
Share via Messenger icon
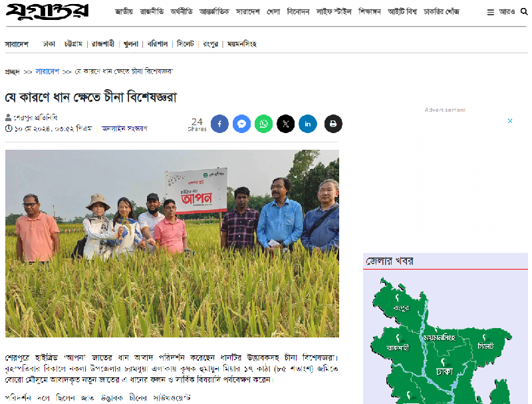pos(241,124)
